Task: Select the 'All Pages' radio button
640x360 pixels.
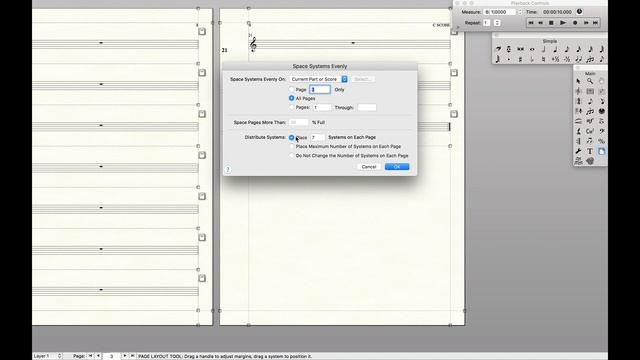Action: 291,98
